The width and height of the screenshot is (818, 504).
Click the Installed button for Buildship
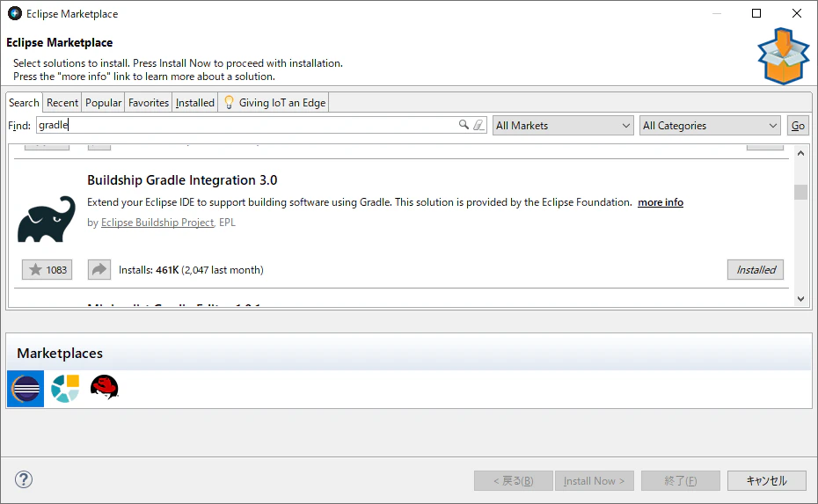click(x=756, y=270)
